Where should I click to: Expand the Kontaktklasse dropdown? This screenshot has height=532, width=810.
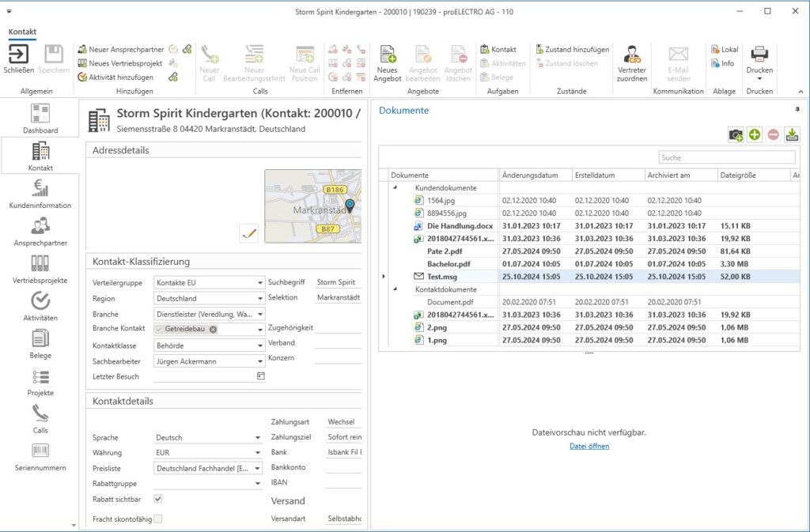[260, 345]
